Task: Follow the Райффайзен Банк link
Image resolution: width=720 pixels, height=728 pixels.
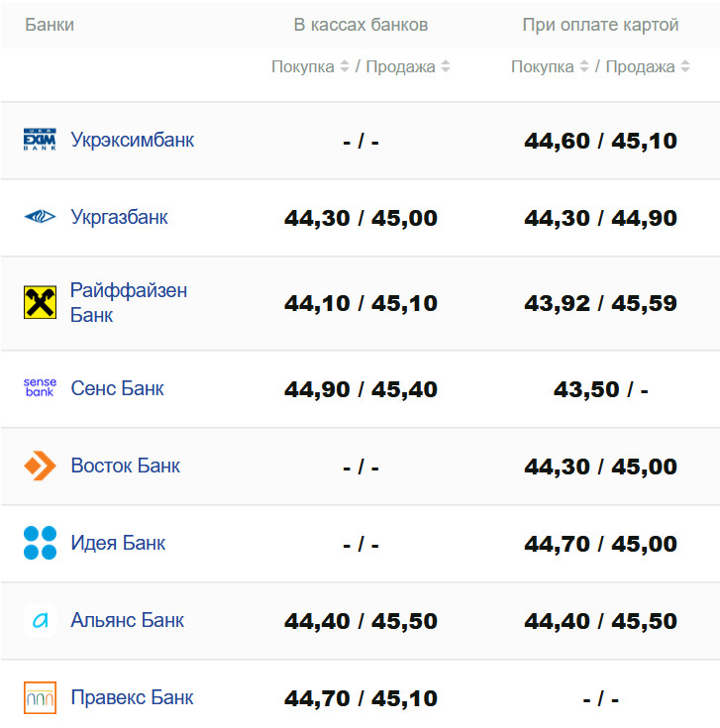Action: tap(128, 303)
